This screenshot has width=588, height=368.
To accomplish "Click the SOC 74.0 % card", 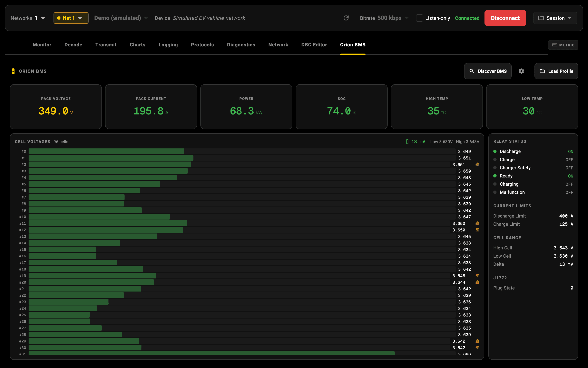I will click(341, 107).
